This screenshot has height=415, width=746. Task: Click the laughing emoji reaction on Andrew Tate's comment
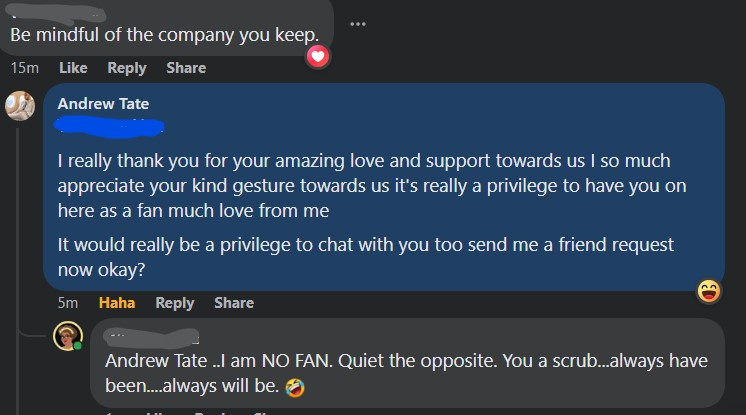click(x=710, y=291)
